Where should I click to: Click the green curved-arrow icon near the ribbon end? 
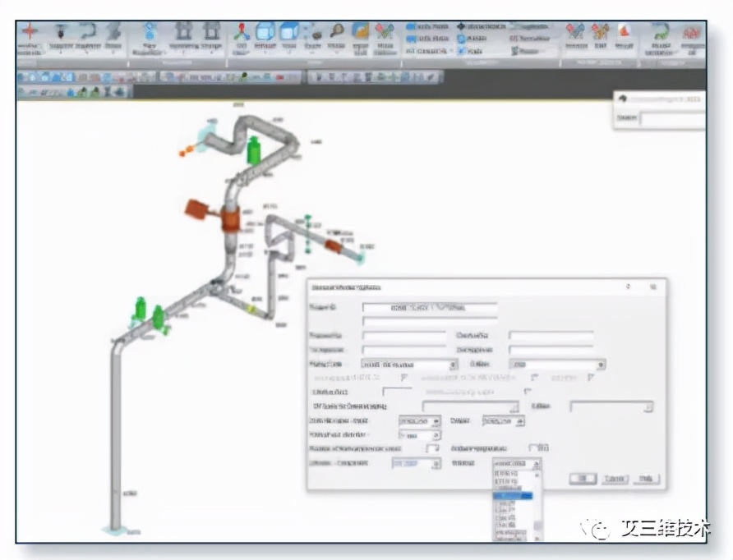661,32
